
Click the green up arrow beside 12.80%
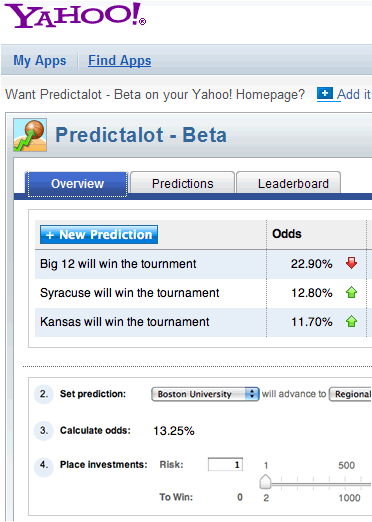(x=351, y=292)
